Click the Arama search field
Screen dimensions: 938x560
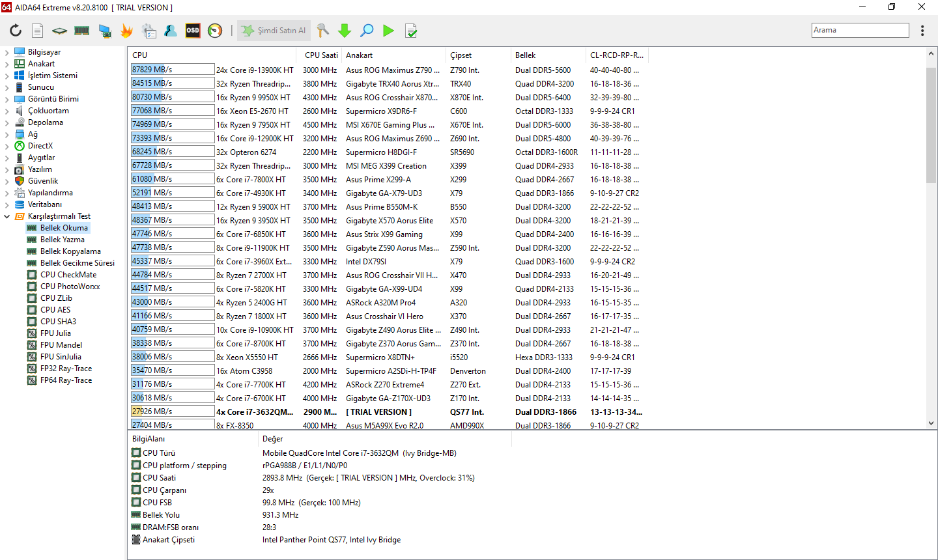click(x=860, y=30)
